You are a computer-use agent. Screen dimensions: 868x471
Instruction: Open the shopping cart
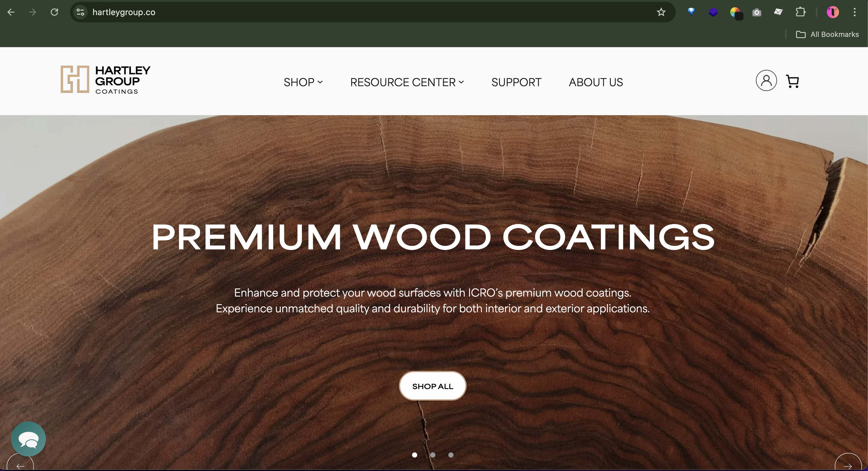click(x=792, y=81)
